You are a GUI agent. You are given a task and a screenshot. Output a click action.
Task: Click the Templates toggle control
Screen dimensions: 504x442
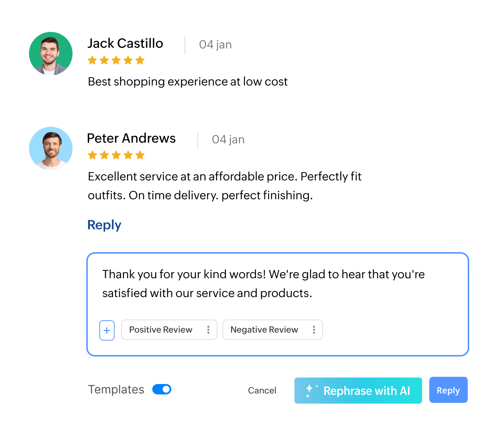(162, 389)
